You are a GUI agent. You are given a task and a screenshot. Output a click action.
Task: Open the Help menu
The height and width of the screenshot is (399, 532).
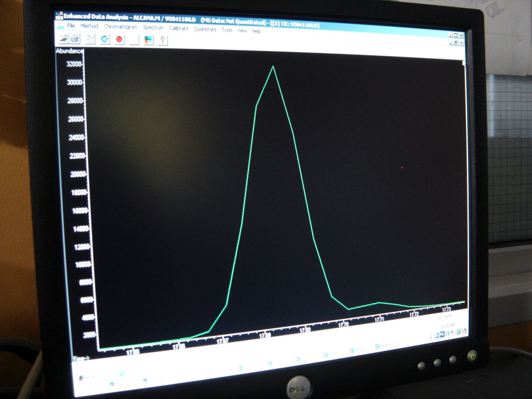tap(256, 31)
